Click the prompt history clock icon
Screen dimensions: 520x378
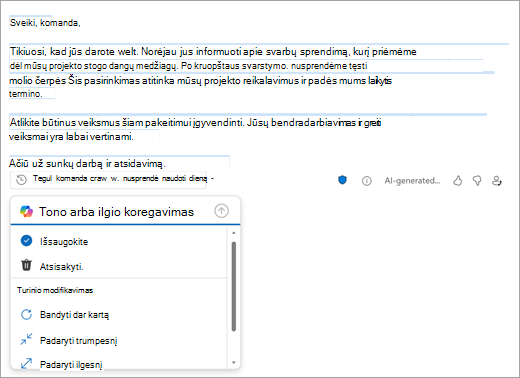coord(21,180)
